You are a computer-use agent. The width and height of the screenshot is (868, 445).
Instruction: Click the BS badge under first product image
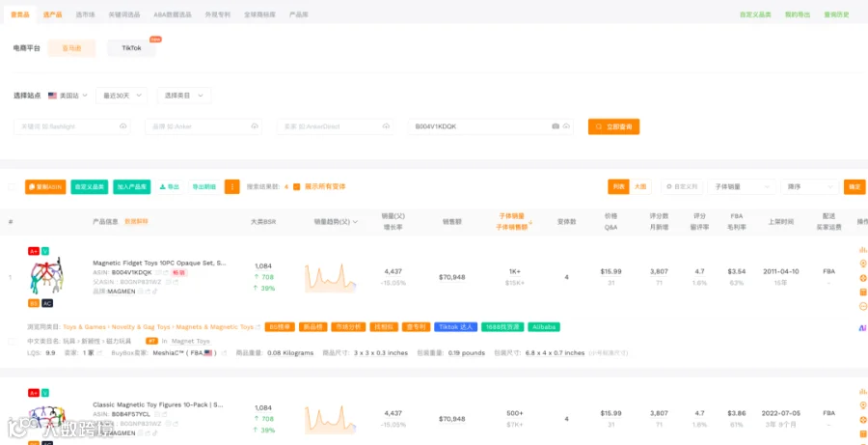click(x=33, y=303)
